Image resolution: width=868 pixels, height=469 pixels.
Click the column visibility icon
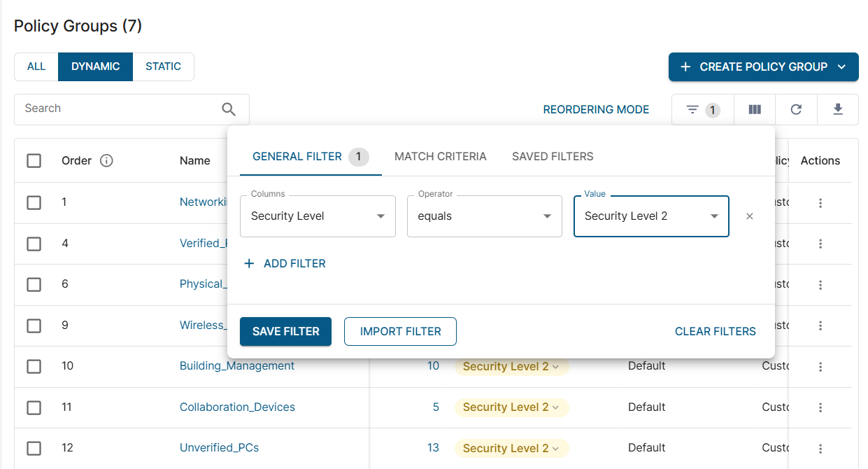click(755, 110)
